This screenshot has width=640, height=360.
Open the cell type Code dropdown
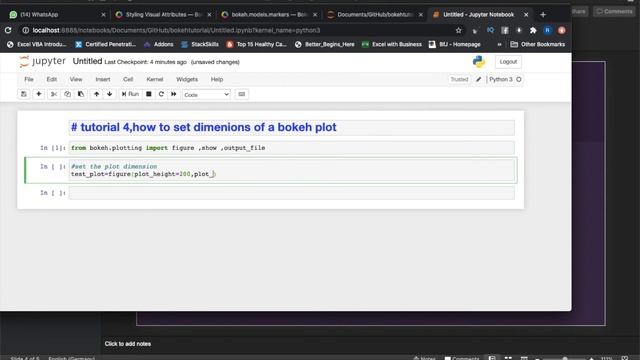coord(206,95)
